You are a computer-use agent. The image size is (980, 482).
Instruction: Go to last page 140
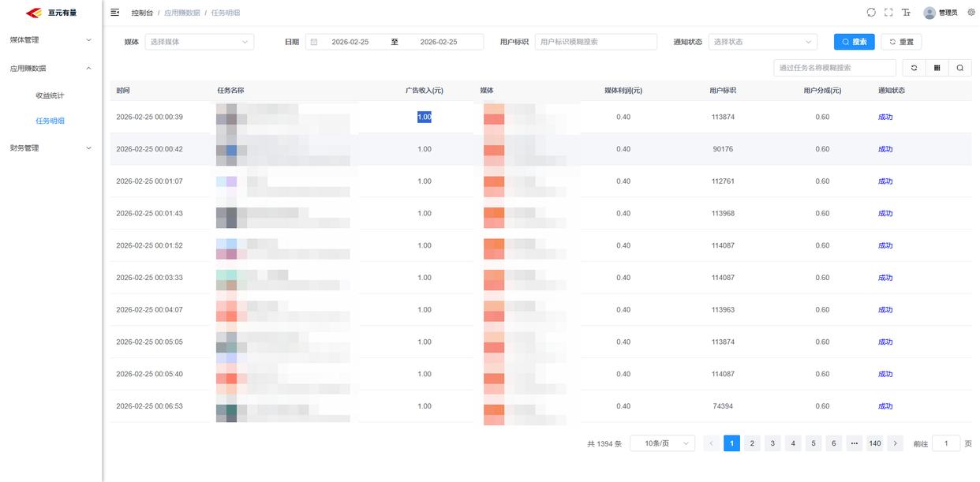(874, 443)
